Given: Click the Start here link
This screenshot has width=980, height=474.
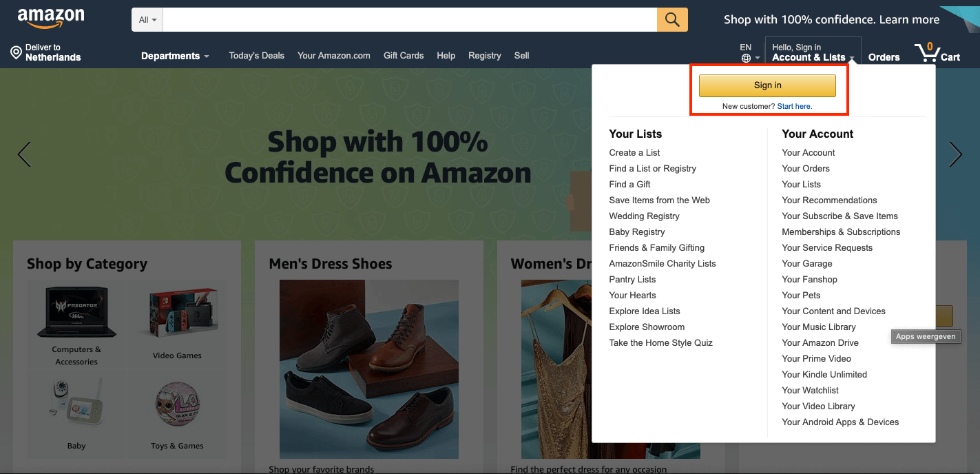Looking at the screenshot, I should pos(794,106).
